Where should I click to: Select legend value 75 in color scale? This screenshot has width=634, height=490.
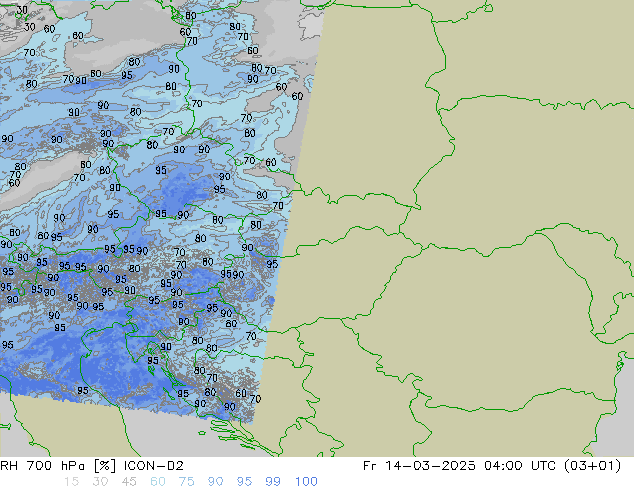point(186,482)
